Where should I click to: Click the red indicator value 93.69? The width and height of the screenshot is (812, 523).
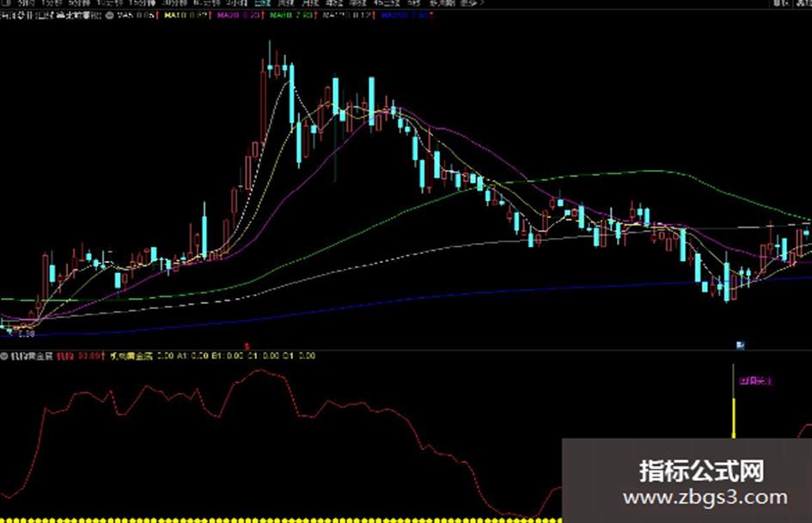point(90,356)
